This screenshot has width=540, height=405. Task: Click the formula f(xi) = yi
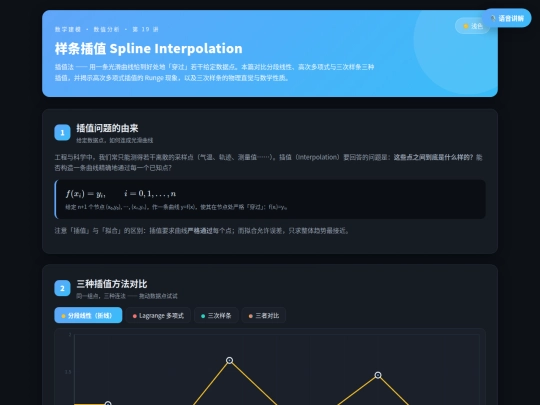pos(121,194)
